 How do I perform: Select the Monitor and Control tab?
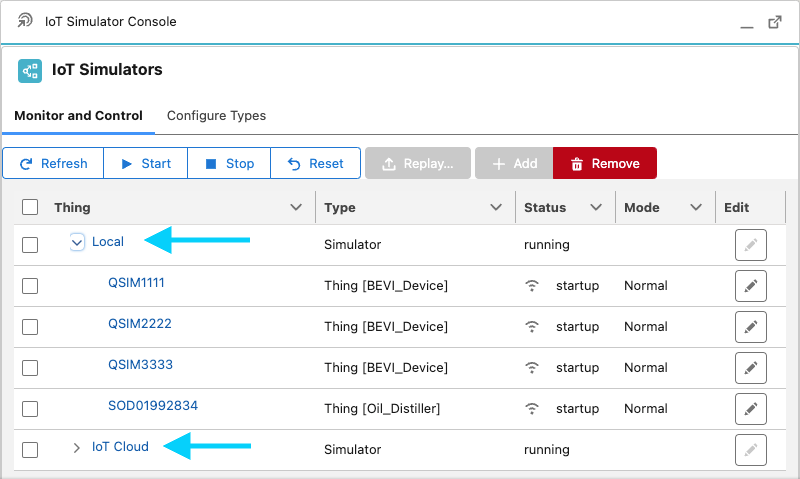(78, 116)
